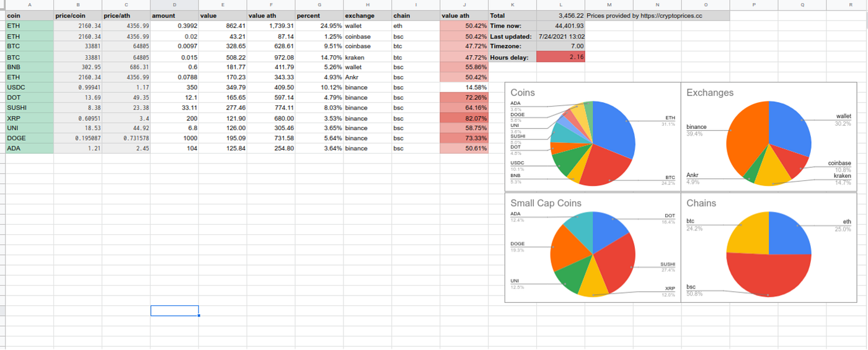Click the 'Chains' chart title

(x=701, y=203)
